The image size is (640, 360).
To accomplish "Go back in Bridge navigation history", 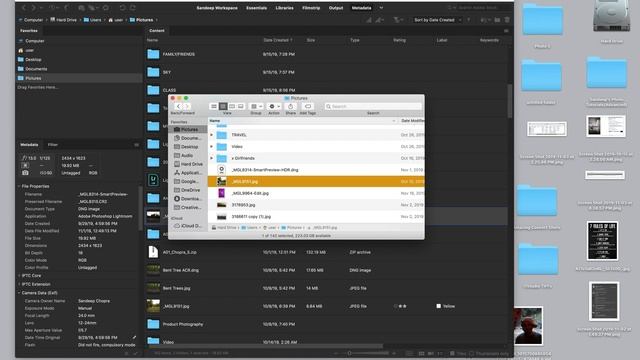I will (24, 8).
